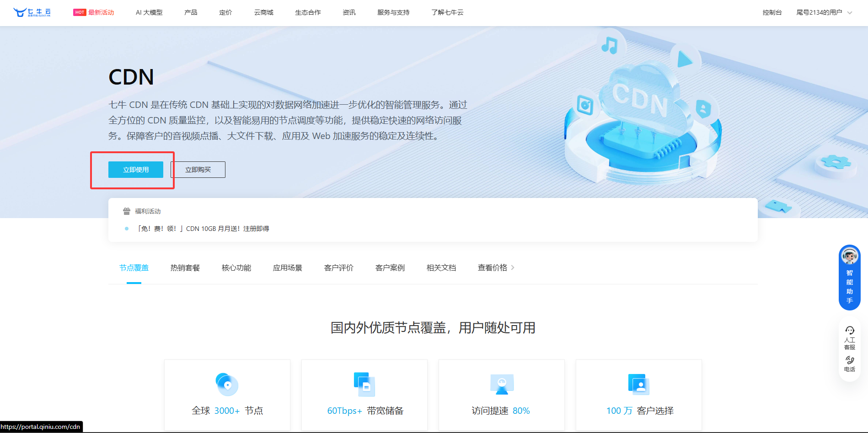This screenshot has width=868, height=433.
Task: Click the 全球 3000+ 节点 disc icon
Action: pos(227,385)
